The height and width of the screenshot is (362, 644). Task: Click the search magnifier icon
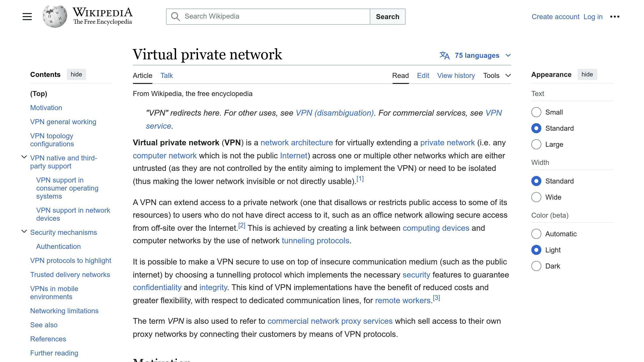[175, 17]
